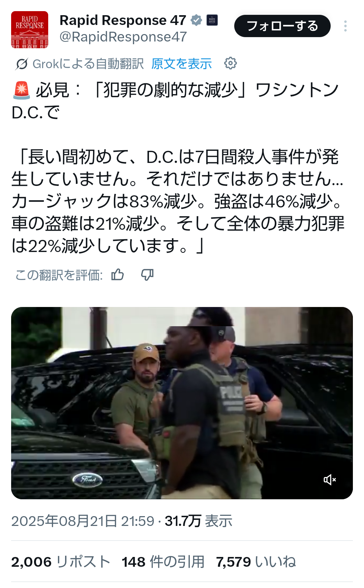Image resolution: width=364 pixels, height=588 pixels.
Task: View the 7,579 いいね likes list
Action: 256,562
